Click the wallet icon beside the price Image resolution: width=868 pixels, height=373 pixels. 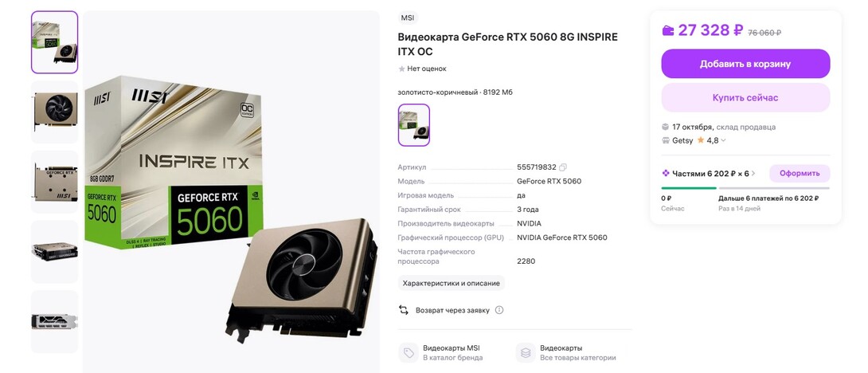(x=668, y=30)
